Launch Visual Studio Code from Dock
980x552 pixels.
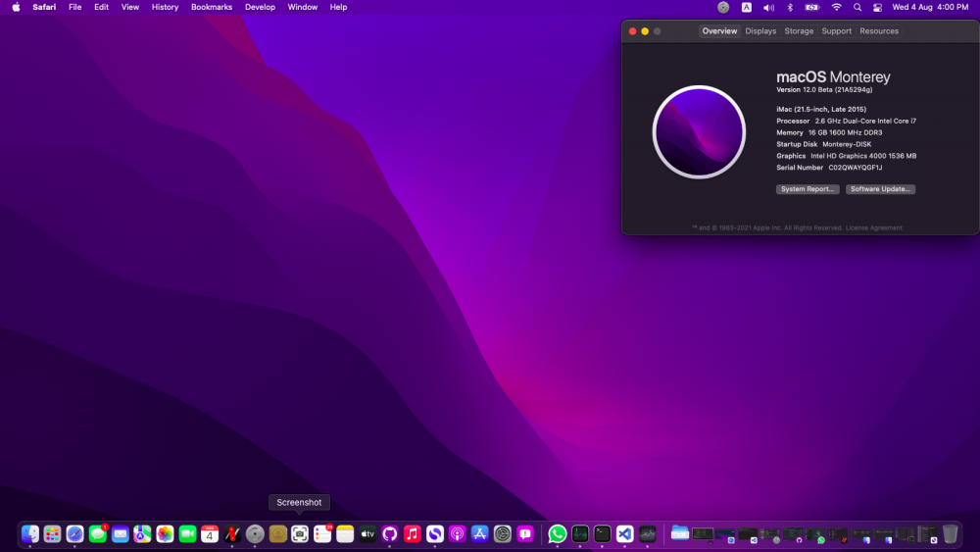625,534
